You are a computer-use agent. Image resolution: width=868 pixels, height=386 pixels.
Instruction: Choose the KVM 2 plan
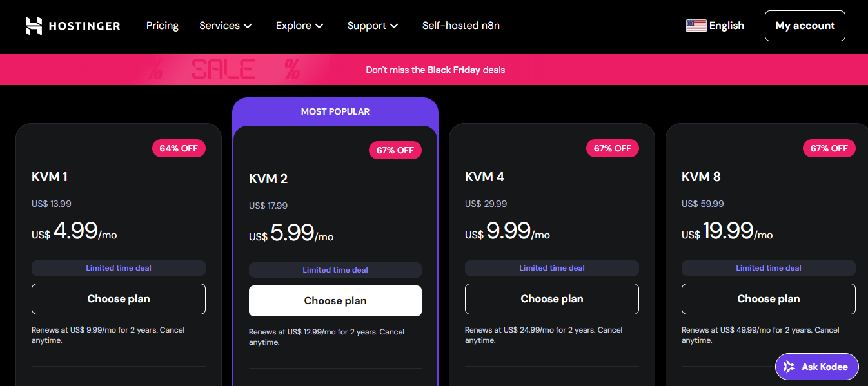click(335, 301)
